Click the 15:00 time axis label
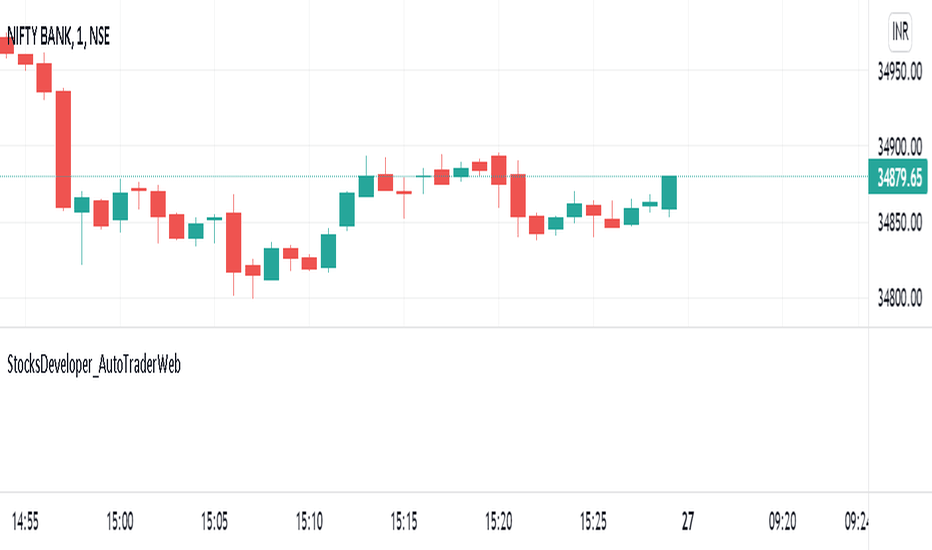Screen dimensions: 932x550 coord(120,521)
